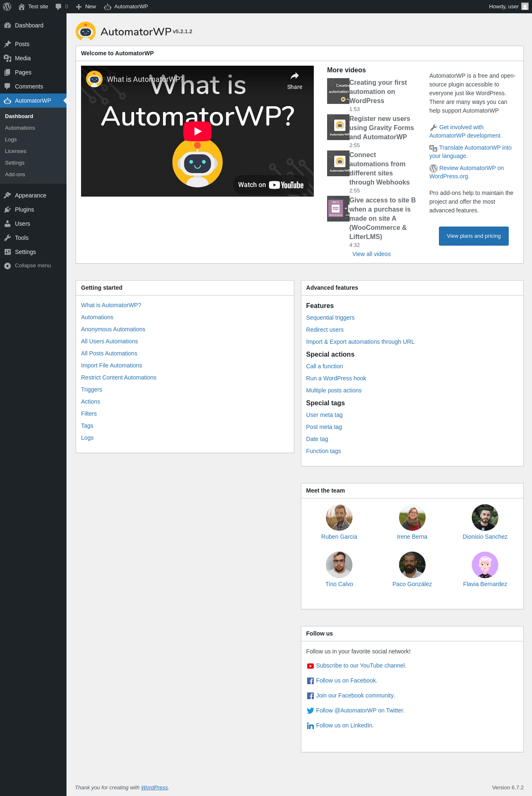The image size is (532, 796).
Task: Open the Licenses submenu item
Action: click(x=15, y=151)
